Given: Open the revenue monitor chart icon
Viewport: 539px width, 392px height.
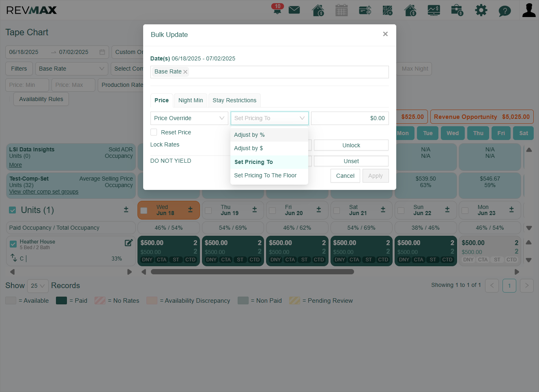Looking at the screenshot, I should tap(434, 10).
